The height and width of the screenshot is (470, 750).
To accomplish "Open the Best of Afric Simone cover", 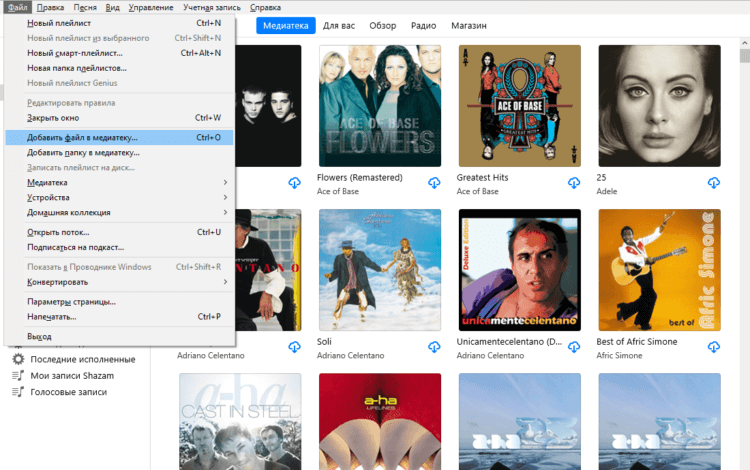I will tap(659, 270).
